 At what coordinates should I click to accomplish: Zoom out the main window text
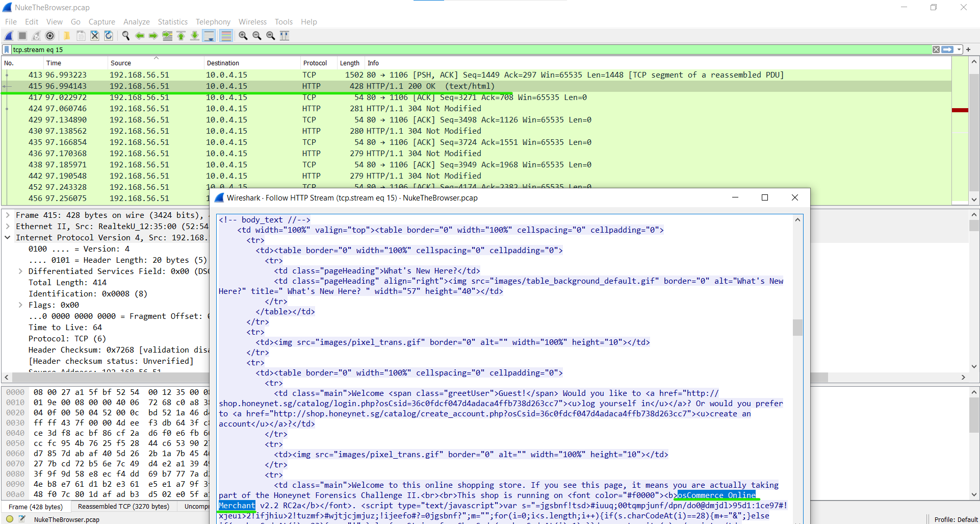point(257,36)
